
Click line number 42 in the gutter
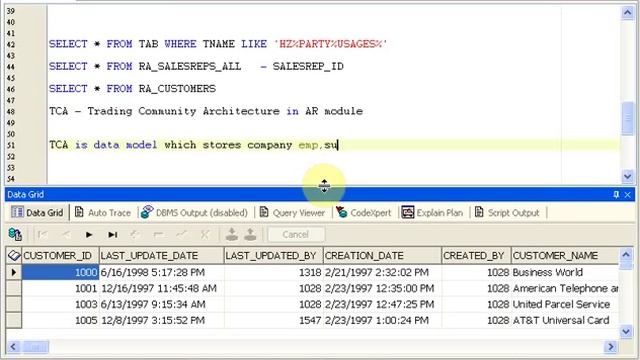coord(11,44)
